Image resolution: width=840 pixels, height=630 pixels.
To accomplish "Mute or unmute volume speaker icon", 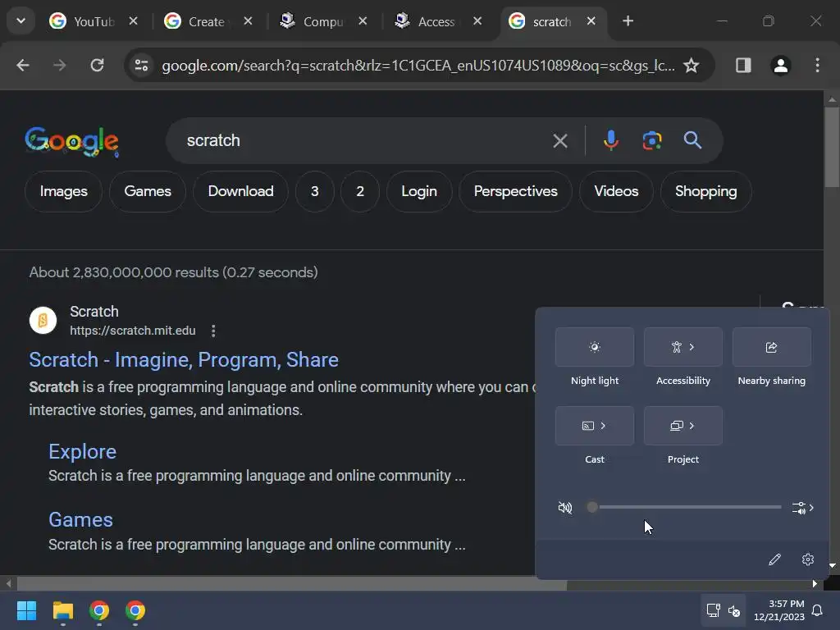I will point(565,507).
